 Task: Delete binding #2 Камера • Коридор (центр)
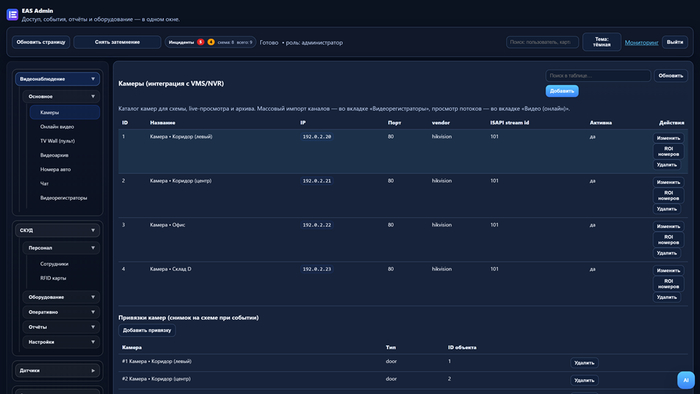tap(584, 380)
